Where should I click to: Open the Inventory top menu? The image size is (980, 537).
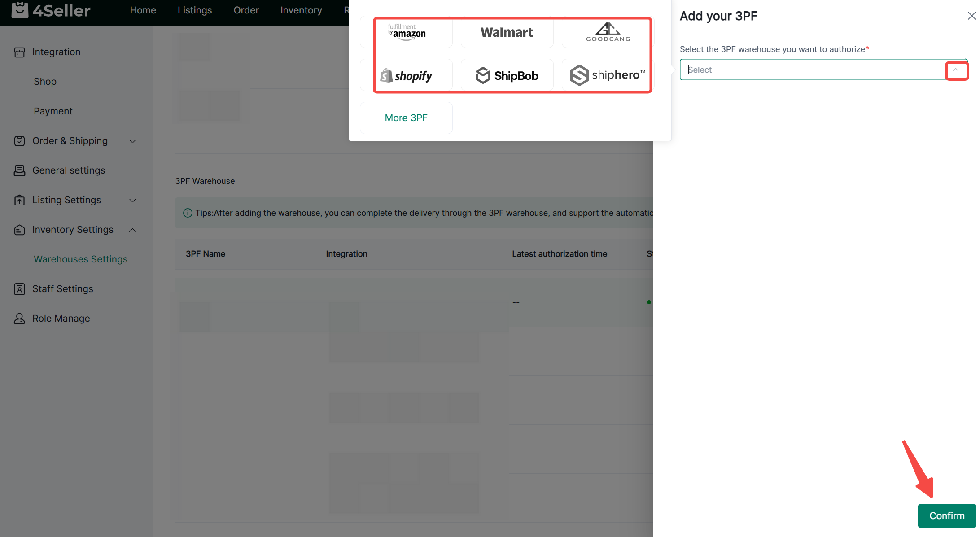click(x=301, y=10)
